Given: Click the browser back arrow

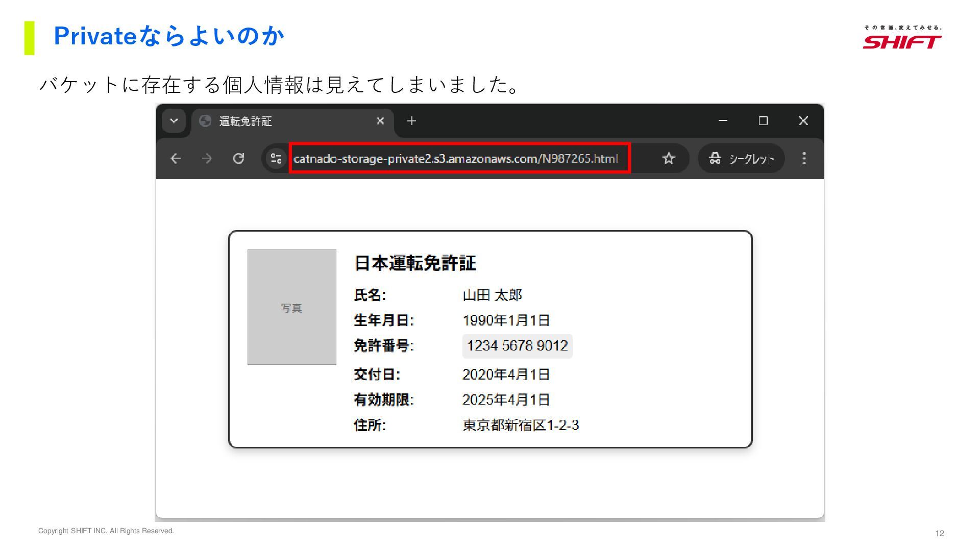Looking at the screenshot, I should click(x=176, y=159).
